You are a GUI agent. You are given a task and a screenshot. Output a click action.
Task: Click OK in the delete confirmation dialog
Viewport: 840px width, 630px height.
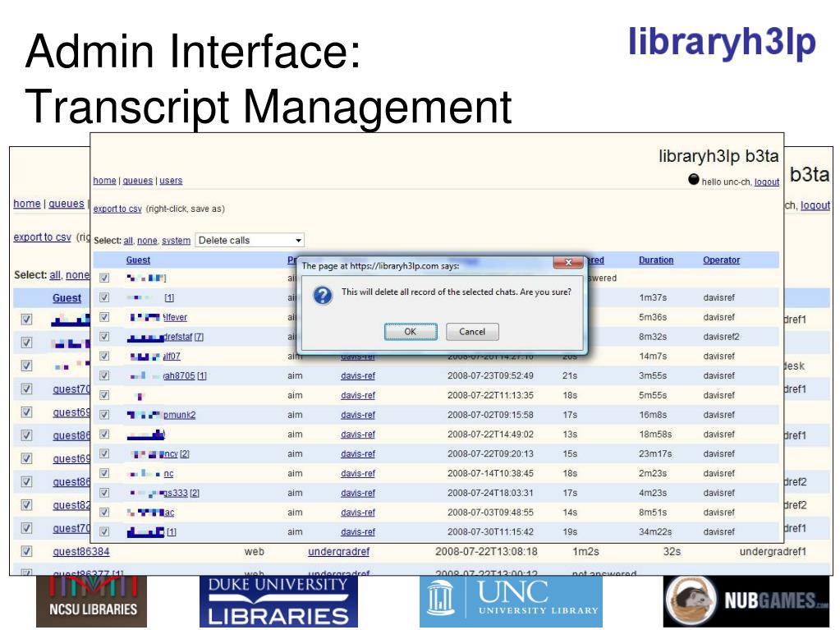click(411, 332)
